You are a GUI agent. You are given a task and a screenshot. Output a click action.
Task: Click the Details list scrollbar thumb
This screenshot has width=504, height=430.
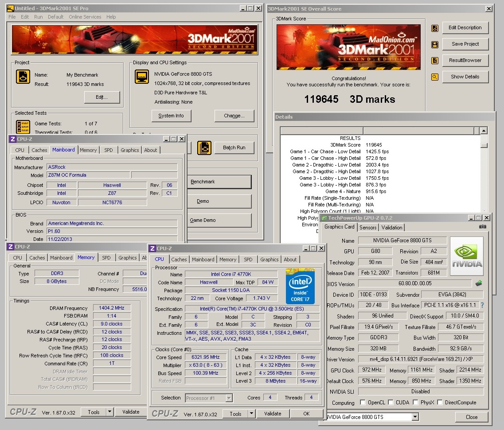484,146
